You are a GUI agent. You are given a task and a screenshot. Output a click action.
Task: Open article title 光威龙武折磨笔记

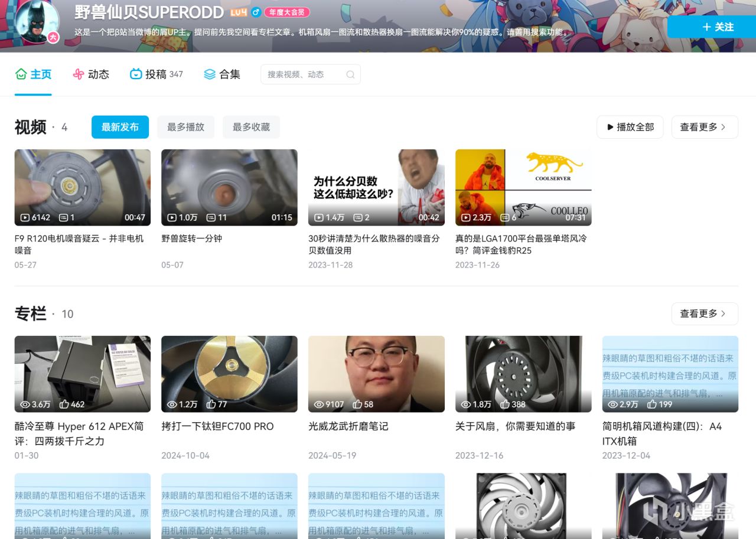348,426
